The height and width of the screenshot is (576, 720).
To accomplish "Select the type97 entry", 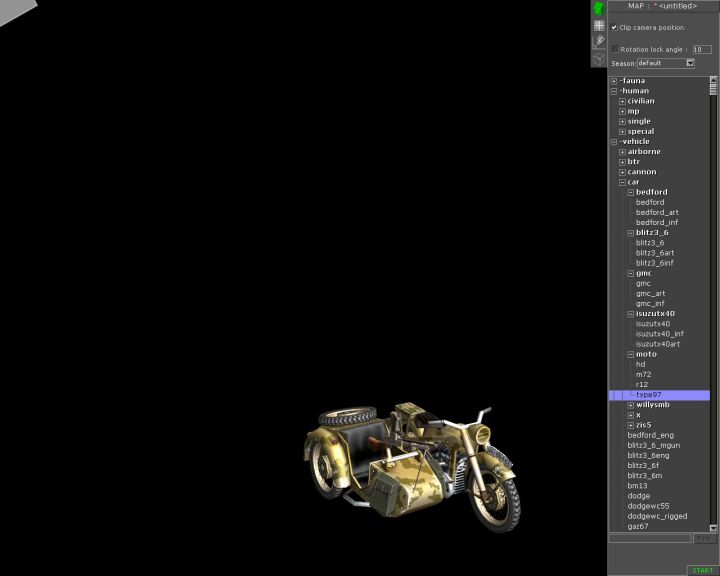I will (x=649, y=395).
